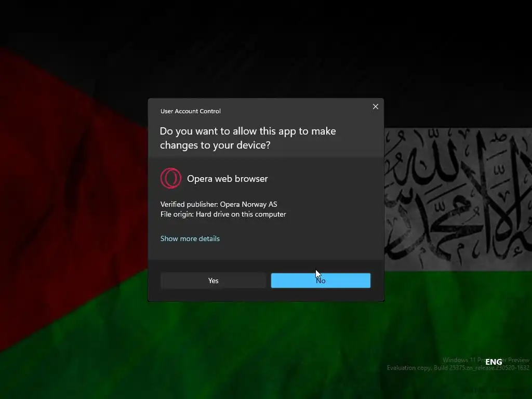This screenshot has height=399, width=532.
Task: Close the User Account Control dialog
Action: [x=375, y=107]
